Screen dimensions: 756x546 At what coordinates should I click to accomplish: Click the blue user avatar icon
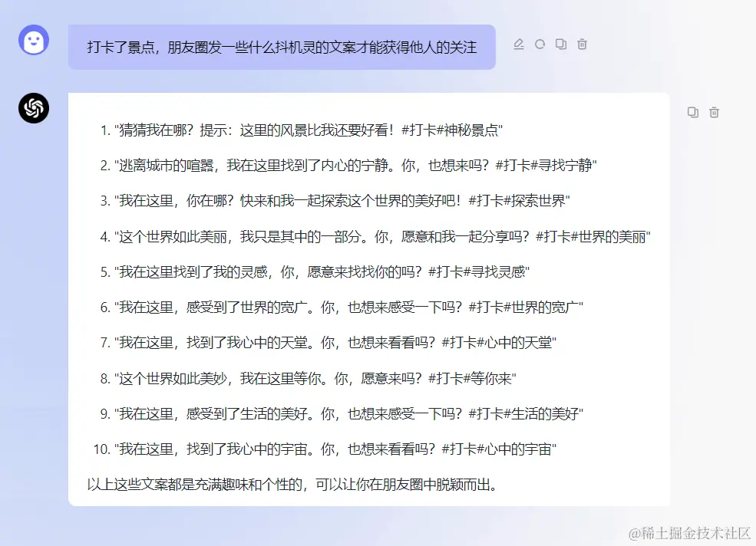coord(32,38)
